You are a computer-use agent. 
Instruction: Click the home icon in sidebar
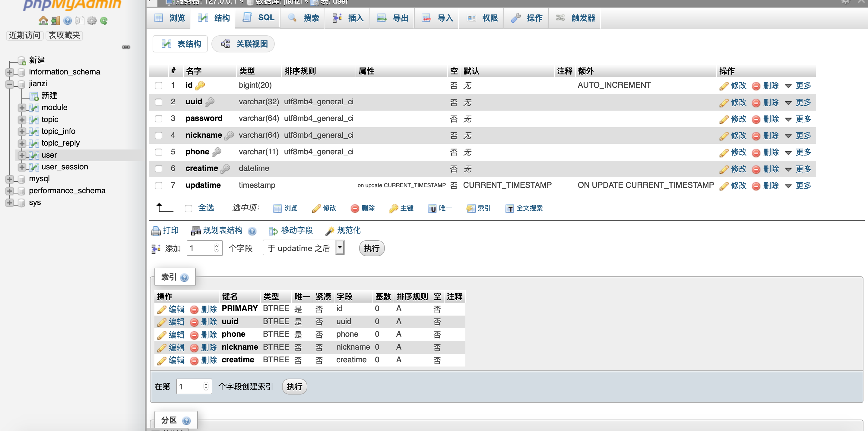coord(43,20)
